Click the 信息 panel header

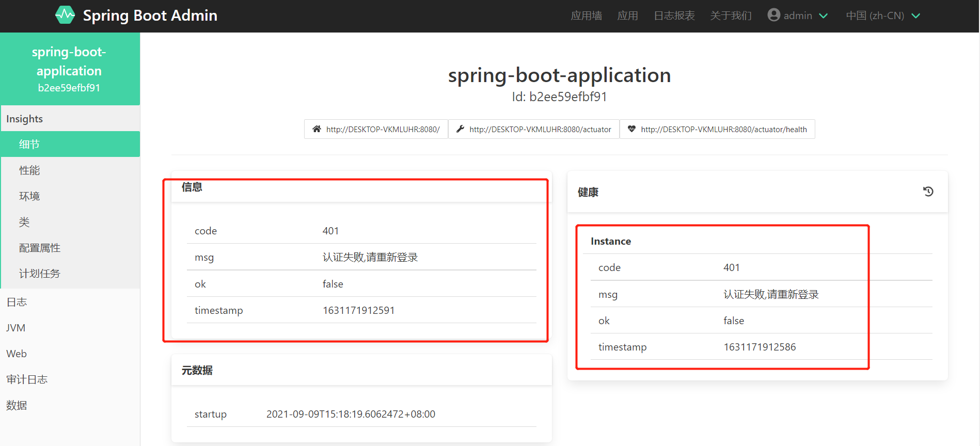[361, 187]
